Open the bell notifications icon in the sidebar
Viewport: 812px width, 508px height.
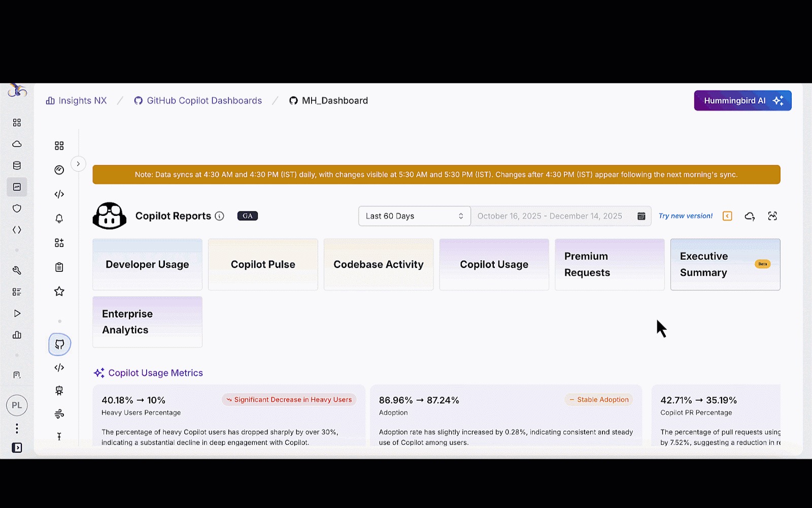pyautogui.click(x=59, y=218)
